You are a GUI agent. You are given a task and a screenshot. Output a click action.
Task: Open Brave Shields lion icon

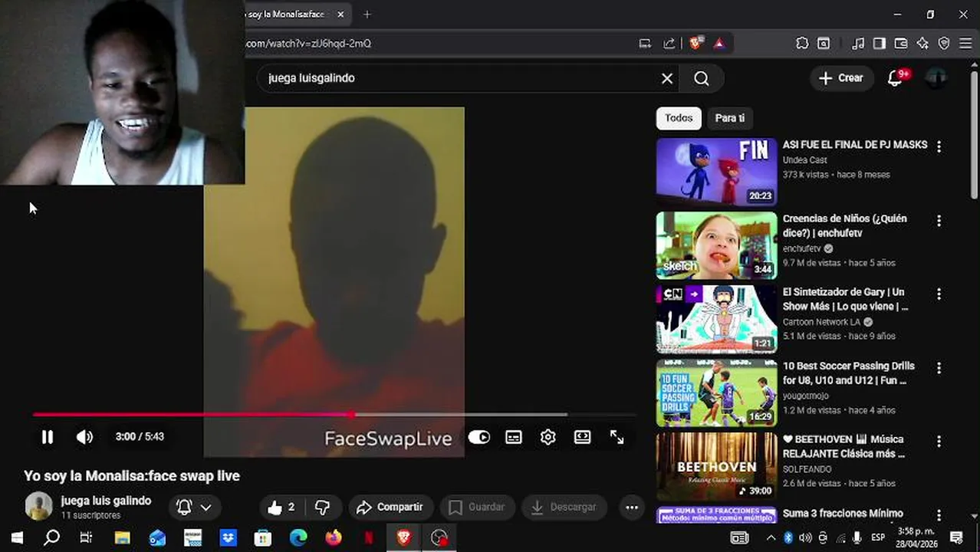coord(696,44)
